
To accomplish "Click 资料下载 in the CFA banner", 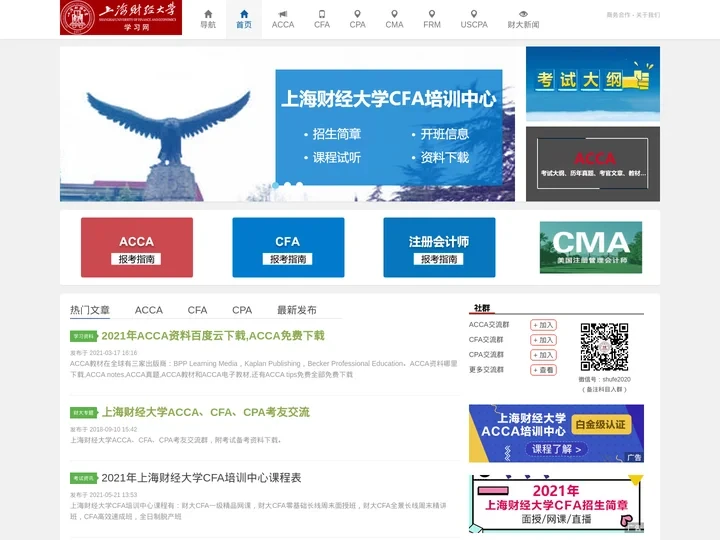I will click(x=444, y=158).
